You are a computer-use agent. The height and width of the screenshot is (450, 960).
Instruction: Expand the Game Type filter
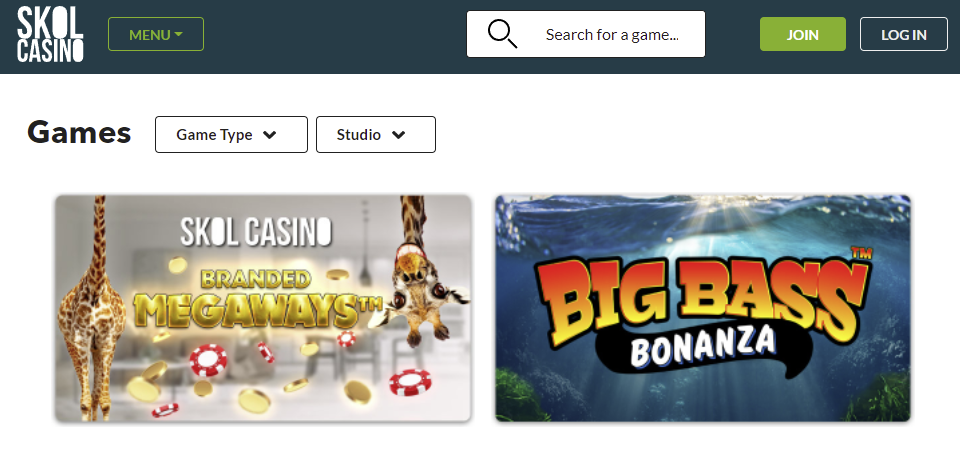coord(231,135)
